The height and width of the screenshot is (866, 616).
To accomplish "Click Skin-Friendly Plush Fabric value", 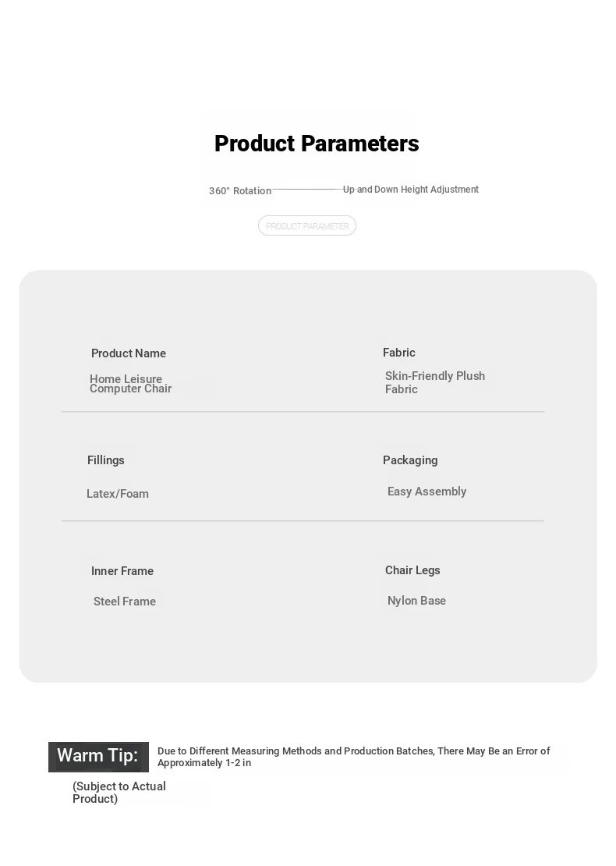I will 435,382.
